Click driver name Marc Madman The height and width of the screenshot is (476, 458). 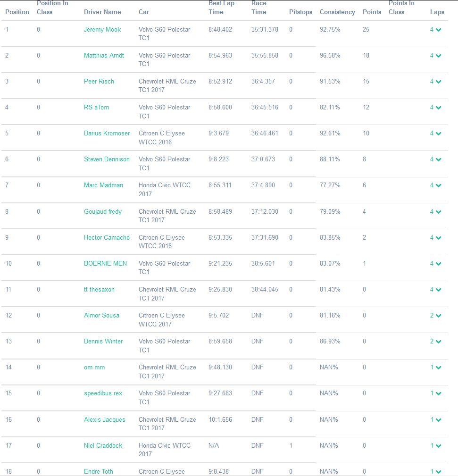103,185
